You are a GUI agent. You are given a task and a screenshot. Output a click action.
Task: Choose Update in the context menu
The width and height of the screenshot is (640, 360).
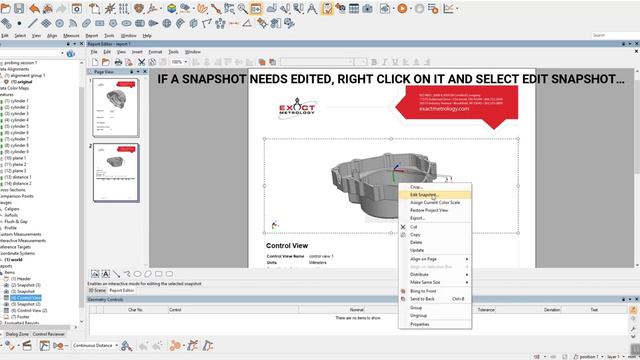[435, 250]
